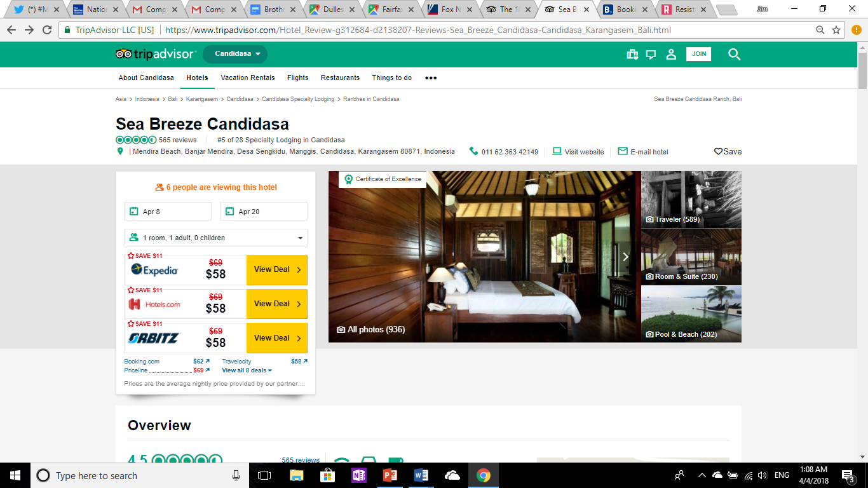This screenshot has height=488, width=868.
Task: Click the next photo arrow on the room image
Action: pos(626,257)
